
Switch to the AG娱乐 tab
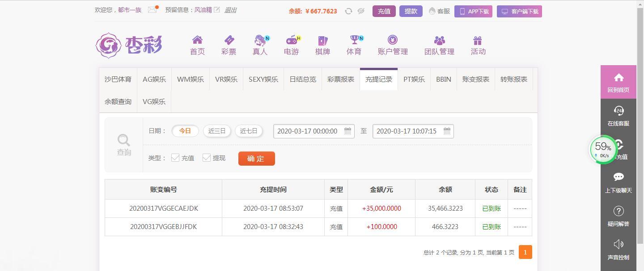coord(153,79)
